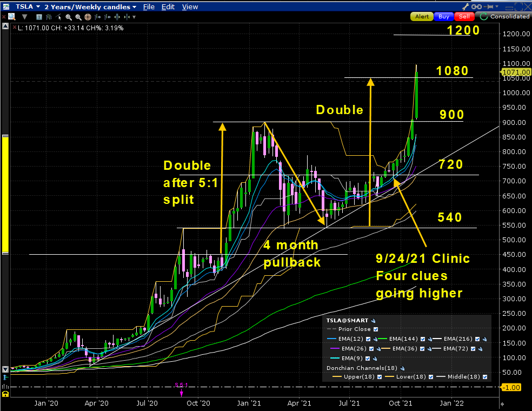Screen dimensions: 532x411
Task: Hide the Donchian Lower(18) line checkbox
Action: click(431, 377)
